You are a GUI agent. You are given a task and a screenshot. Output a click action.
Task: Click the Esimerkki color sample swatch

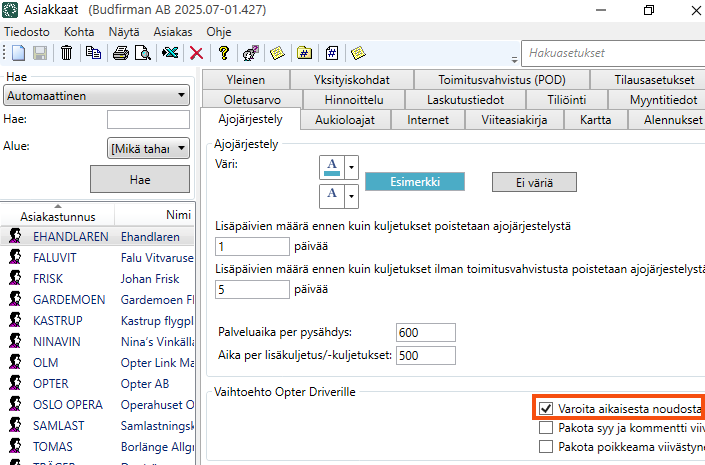[416, 182]
